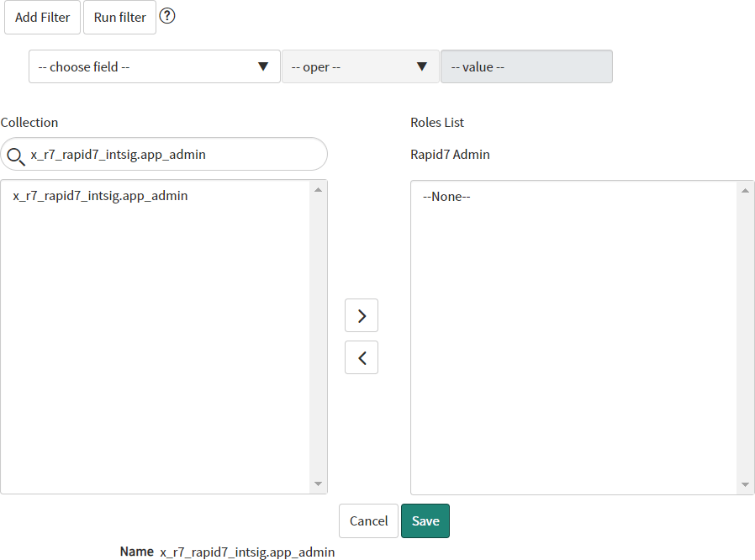Click the magnifier icon in Collection search
The height and width of the screenshot is (560, 755).
click(x=16, y=155)
